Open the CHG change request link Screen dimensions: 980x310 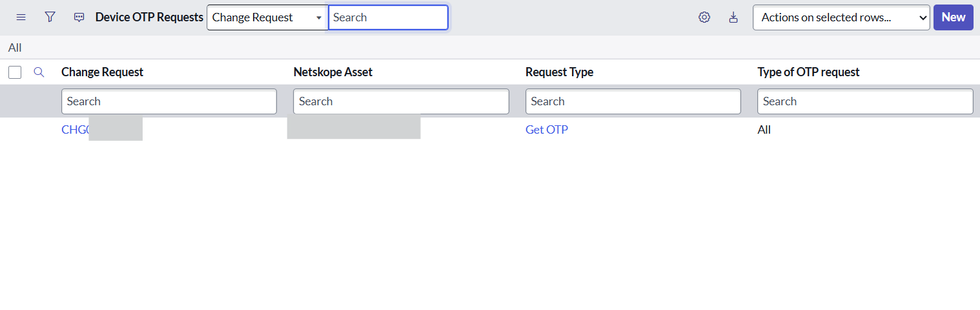point(75,130)
